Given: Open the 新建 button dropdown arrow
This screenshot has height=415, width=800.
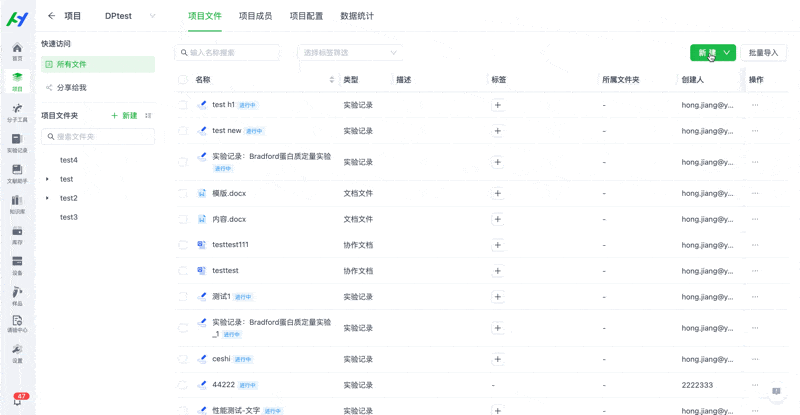Looking at the screenshot, I should click(x=727, y=53).
